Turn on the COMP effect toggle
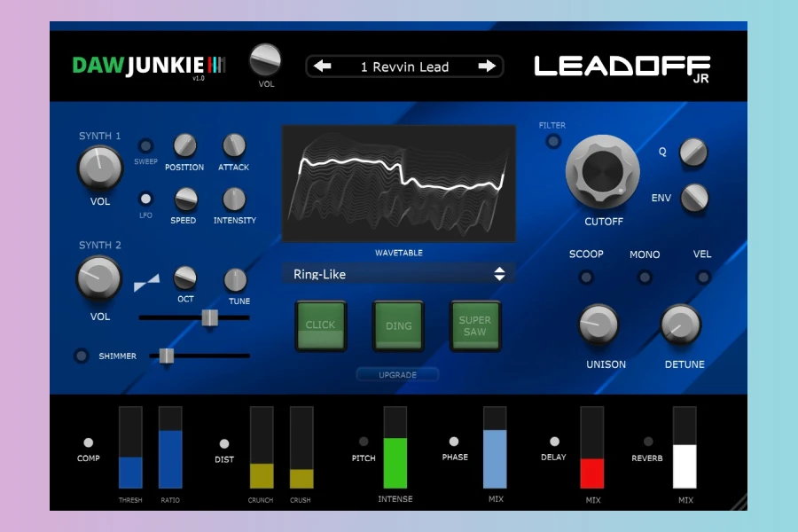 88,442
